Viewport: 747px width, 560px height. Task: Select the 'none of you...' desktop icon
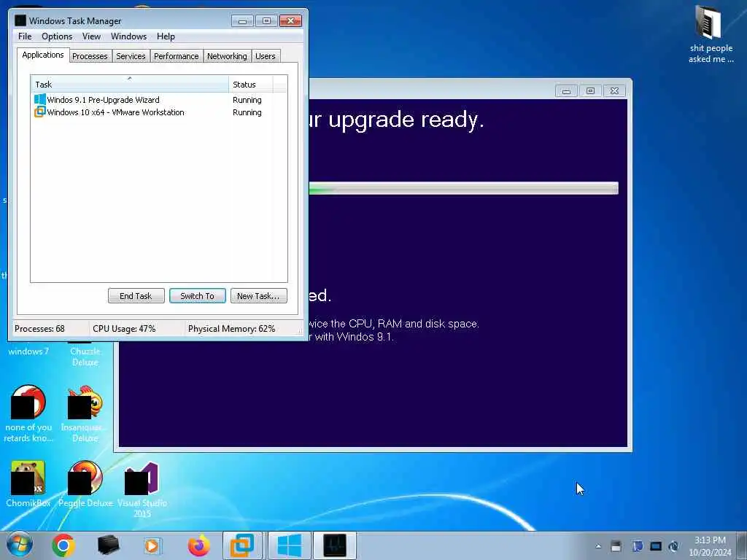(x=28, y=413)
